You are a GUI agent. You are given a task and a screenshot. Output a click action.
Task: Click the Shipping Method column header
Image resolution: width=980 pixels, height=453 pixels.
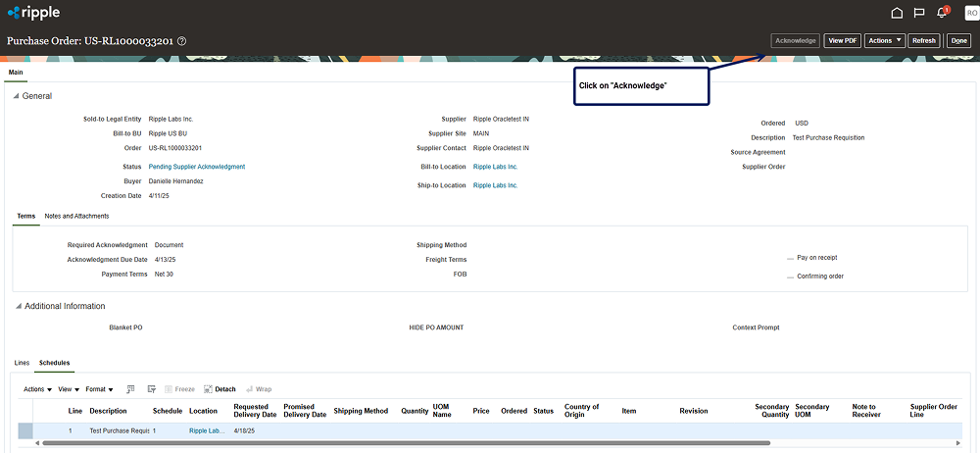point(362,411)
